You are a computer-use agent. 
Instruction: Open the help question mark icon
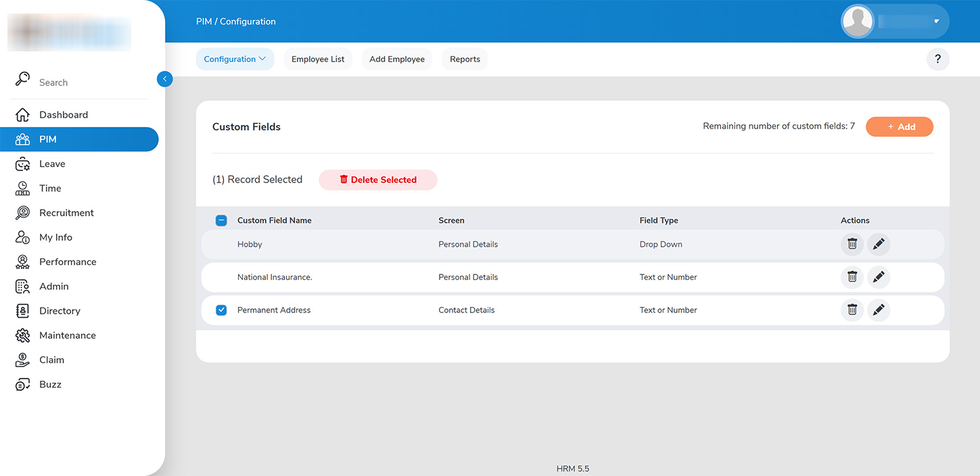[937, 59]
